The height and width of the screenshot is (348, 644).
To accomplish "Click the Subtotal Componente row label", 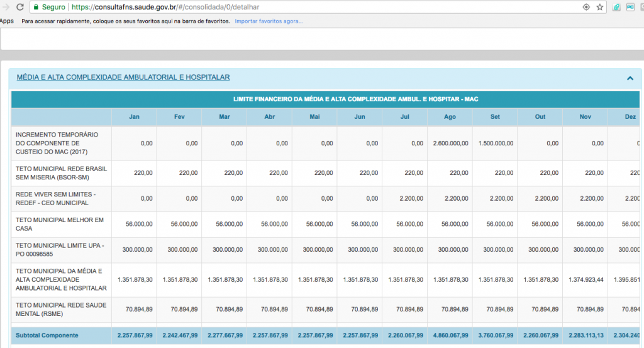I will (x=47, y=335).
